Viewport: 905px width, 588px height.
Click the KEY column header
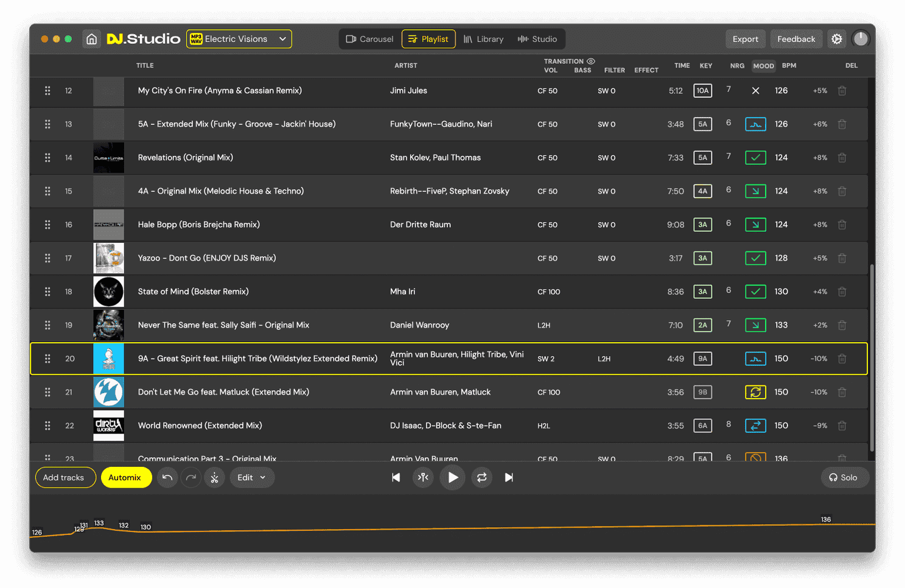[705, 66]
